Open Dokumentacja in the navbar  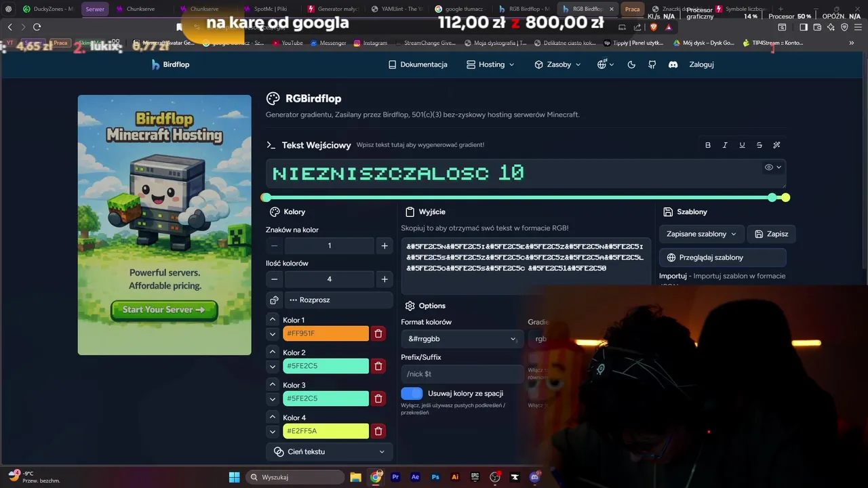pyautogui.click(x=418, y=64)
